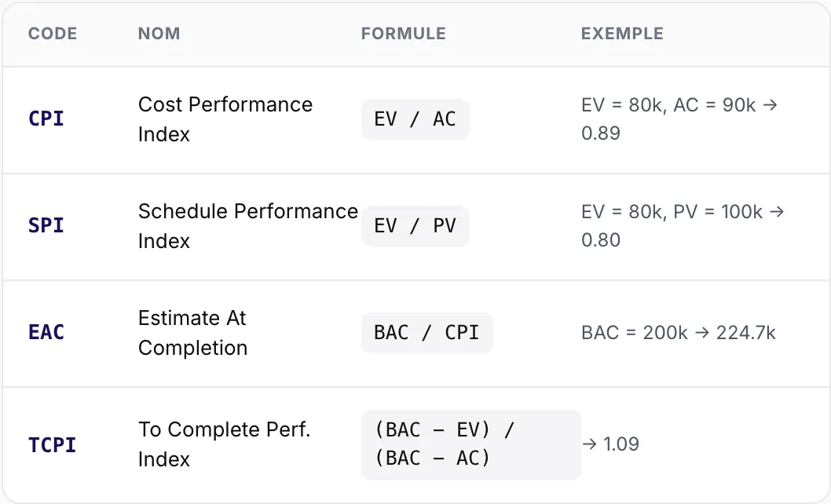Click the EV / PV formula chip

415,226
